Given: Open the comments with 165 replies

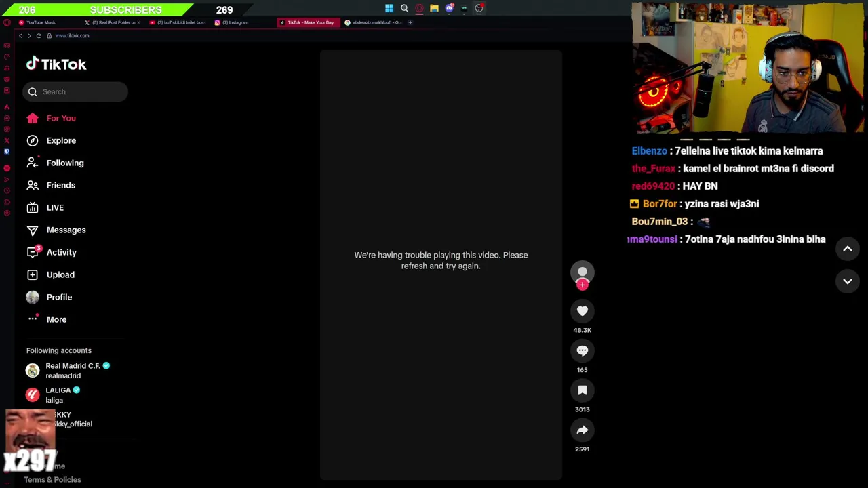Looking at the screenshot, I should pos(583,350).
